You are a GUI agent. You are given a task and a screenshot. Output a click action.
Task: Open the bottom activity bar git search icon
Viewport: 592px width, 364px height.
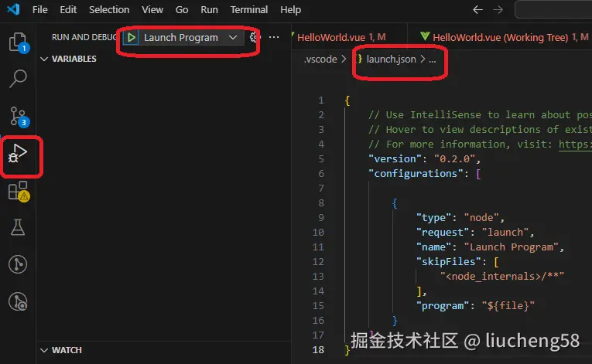(x=18, y=301)
